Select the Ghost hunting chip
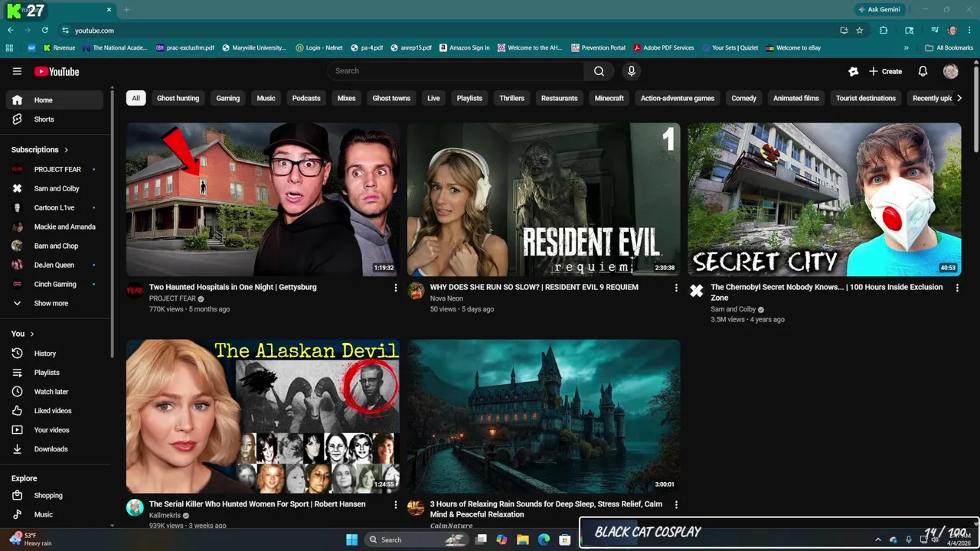 click(178, 98)
